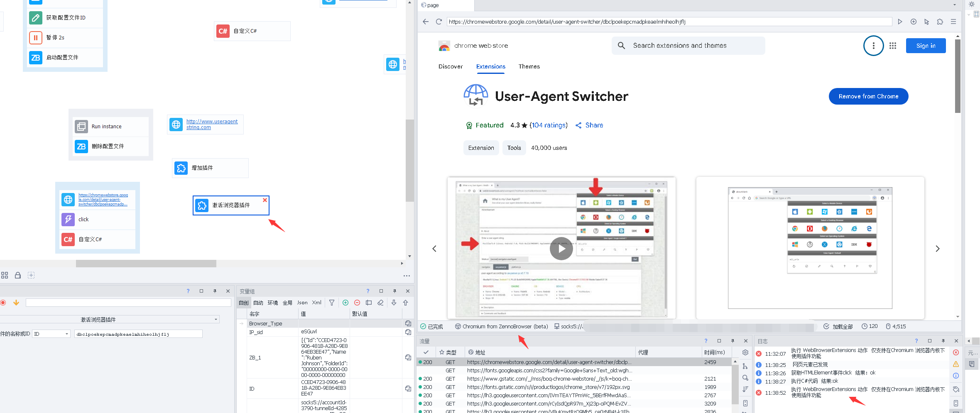Open the hamburger menu in browser toolbar
This screenshot has height=413, width=980.
click(953, 22)
